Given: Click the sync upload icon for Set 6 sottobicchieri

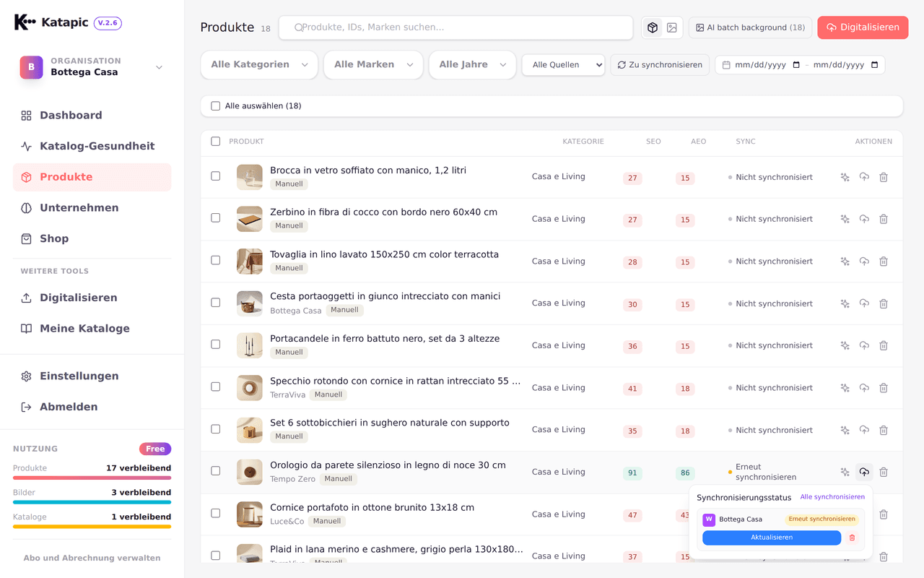Looking at the screenshot, I should coord(864,430).
